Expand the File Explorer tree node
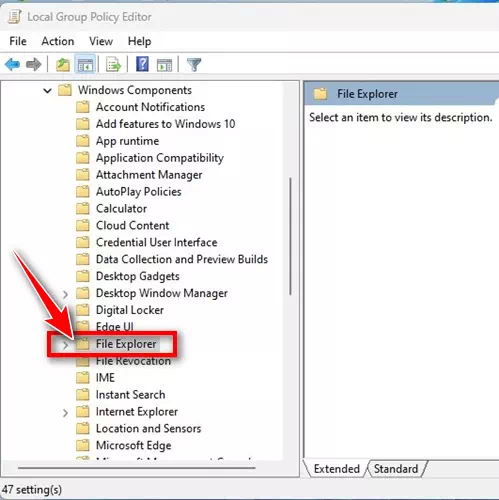Viewport: 499px width, 500px height. pyautogui.click(x=65, y=345)
